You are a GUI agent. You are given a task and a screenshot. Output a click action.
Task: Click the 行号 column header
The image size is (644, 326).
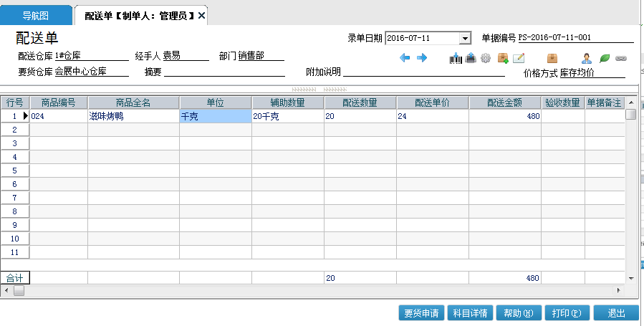tap(15, 102)
